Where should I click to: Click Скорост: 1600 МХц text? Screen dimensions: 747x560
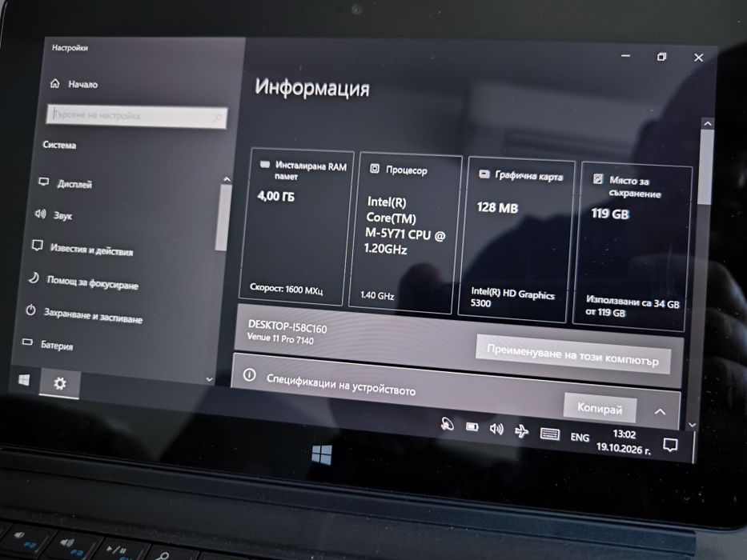287,288
